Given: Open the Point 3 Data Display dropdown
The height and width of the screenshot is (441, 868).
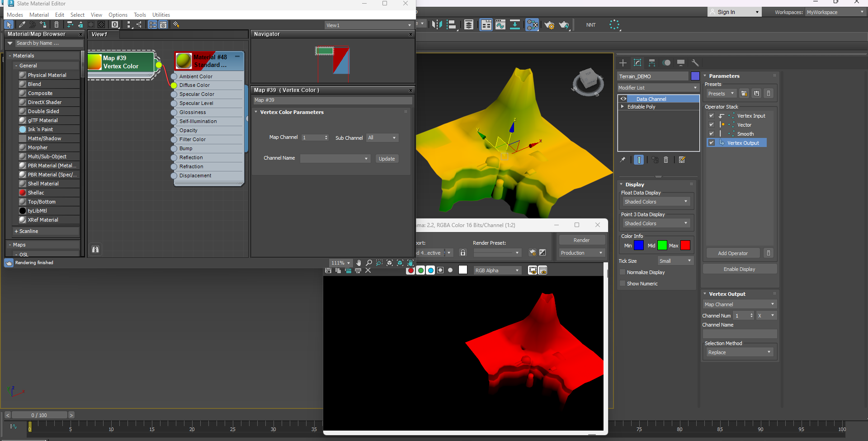Looking at the screenshot, I should 656,223.
